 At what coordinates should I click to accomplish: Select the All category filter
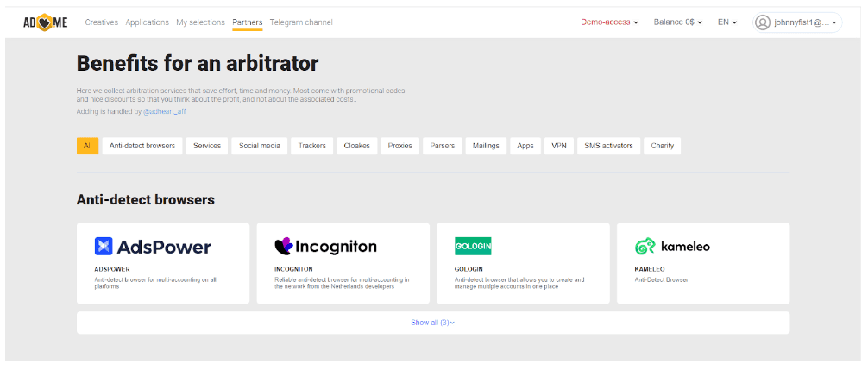click(x=87, y=146)
